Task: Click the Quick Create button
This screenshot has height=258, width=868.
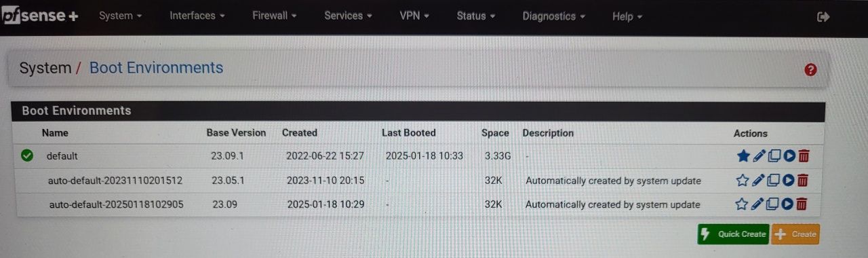Action: point(733,234)
